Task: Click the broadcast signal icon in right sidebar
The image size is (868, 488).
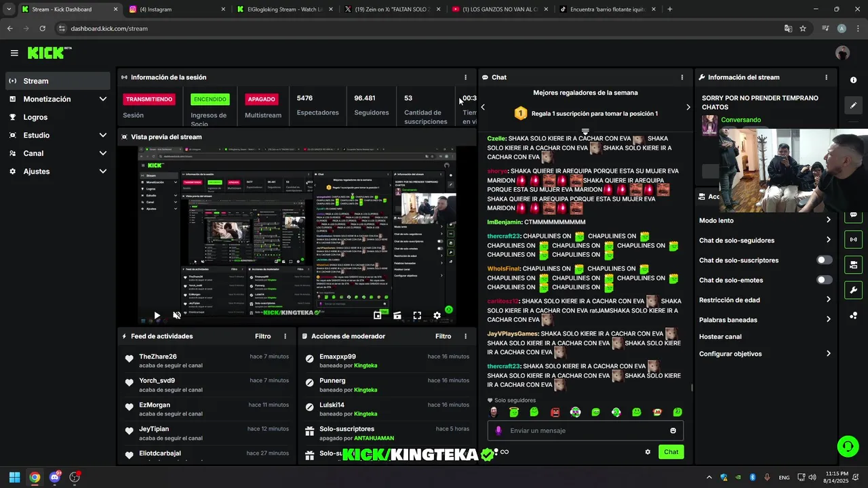Action: pyautogui.click(x=853, y=239)
